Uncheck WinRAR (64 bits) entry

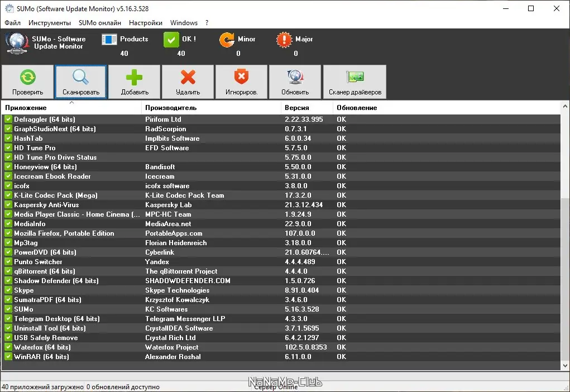point(7,356)
